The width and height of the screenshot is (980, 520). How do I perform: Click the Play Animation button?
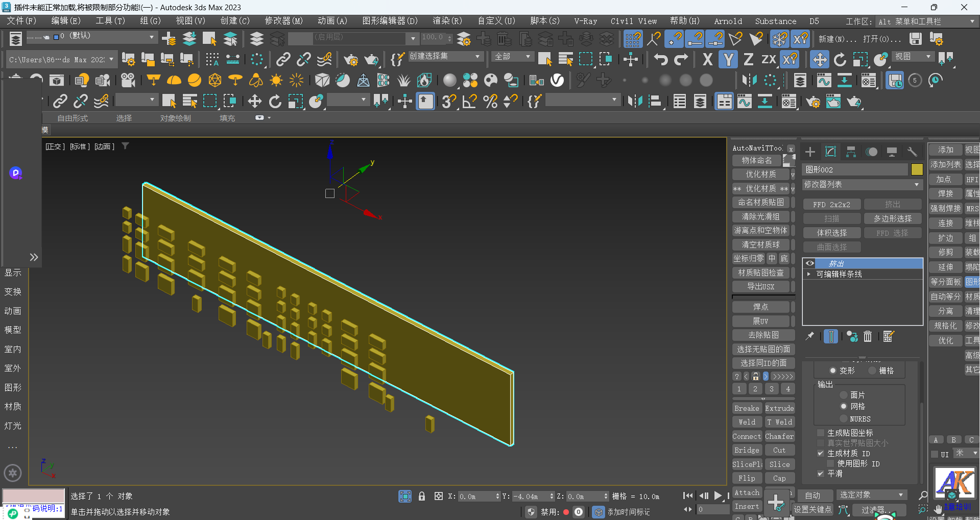tap(718, 496)
